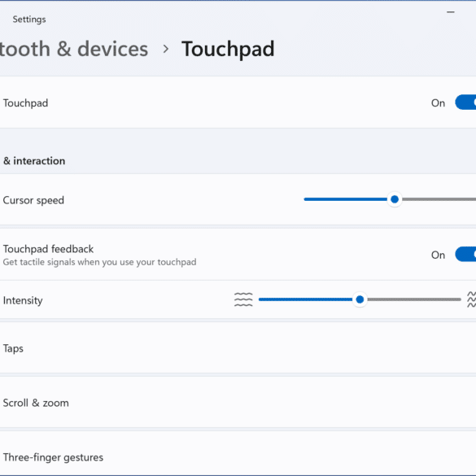Expand the Scroll & zoom section
Image resolution: width=476 pixels, height=476 pixels.
(x=238, y=403)
